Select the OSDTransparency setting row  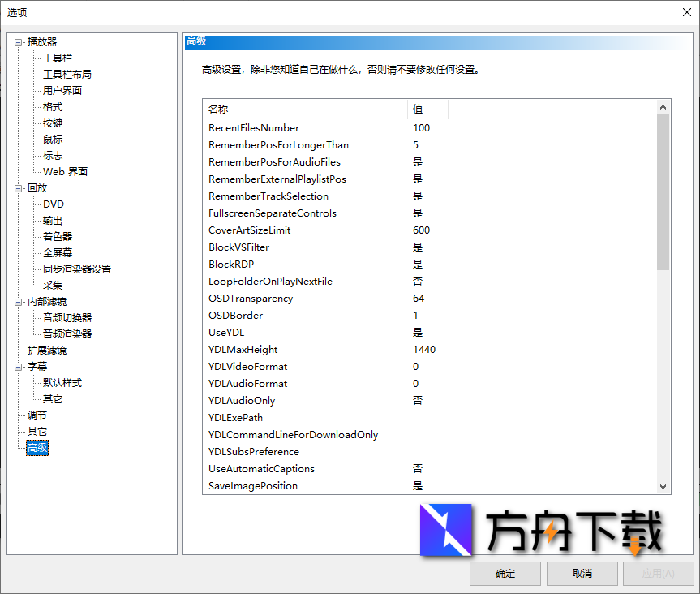(251, 299)
